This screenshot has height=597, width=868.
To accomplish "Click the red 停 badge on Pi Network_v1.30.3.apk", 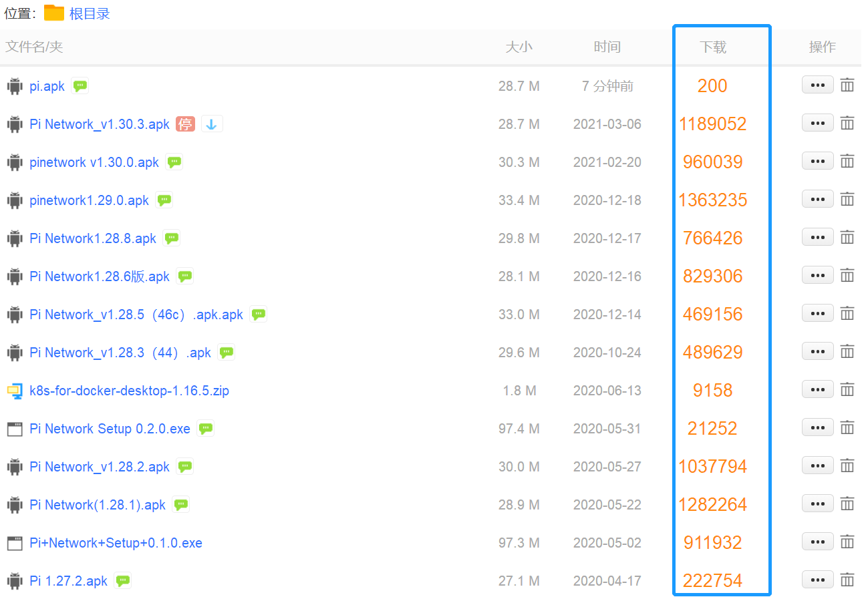I will 185,124.
